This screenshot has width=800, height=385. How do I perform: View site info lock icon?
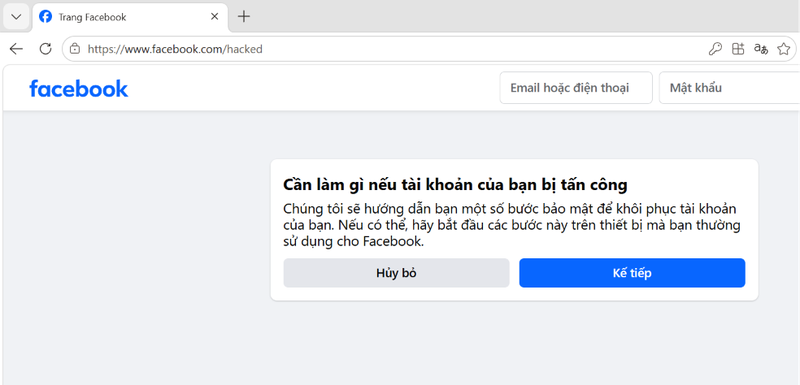[x=75, y=49]
